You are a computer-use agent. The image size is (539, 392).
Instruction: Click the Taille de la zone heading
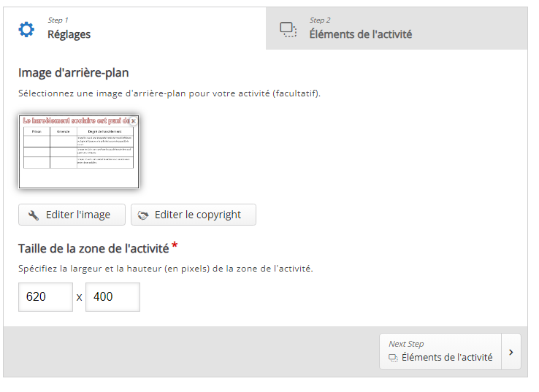point(93,248)
